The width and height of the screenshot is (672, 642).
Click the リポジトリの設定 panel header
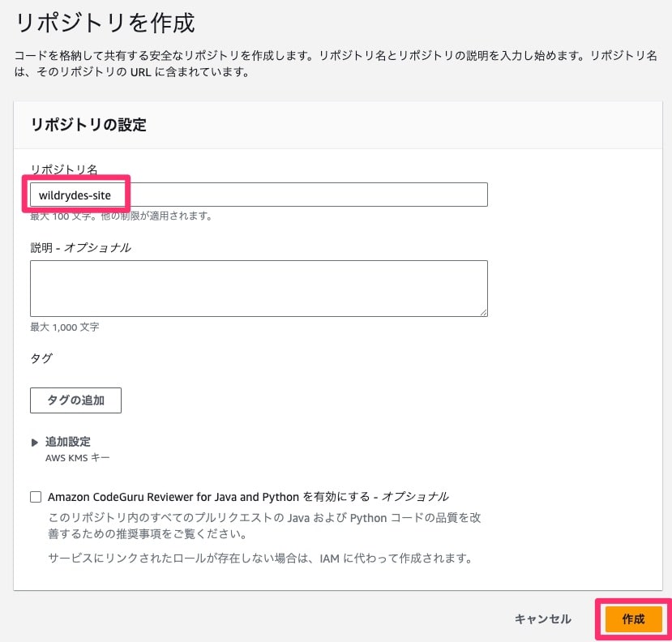coord(88,125)
